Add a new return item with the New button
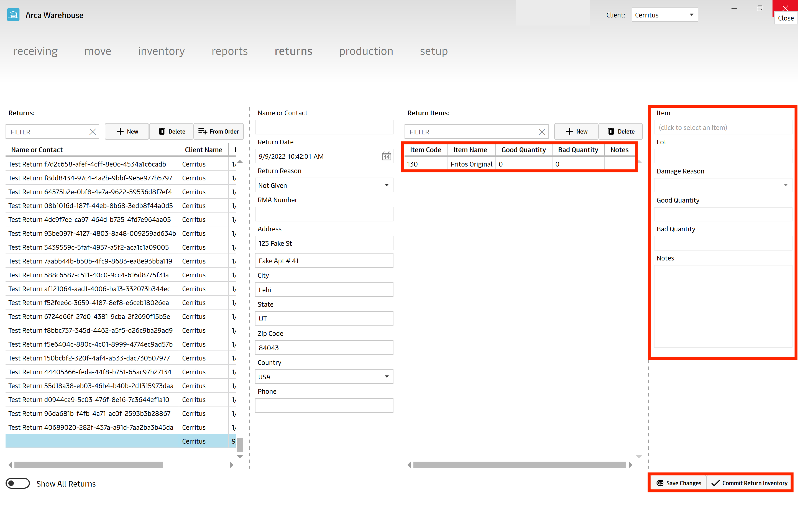798x532 pixels. pos(576,131)
